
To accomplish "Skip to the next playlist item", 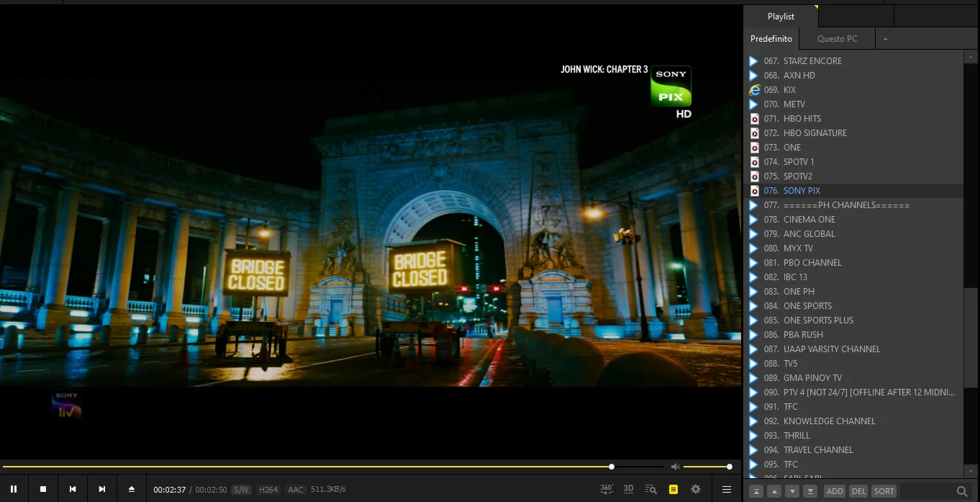I will tap(102, 489).
